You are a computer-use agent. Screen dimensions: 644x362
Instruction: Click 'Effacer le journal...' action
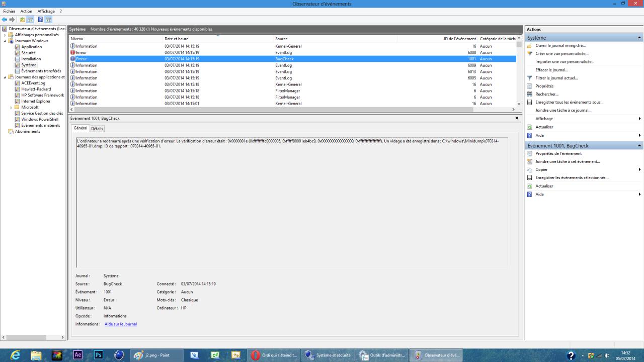552,70
